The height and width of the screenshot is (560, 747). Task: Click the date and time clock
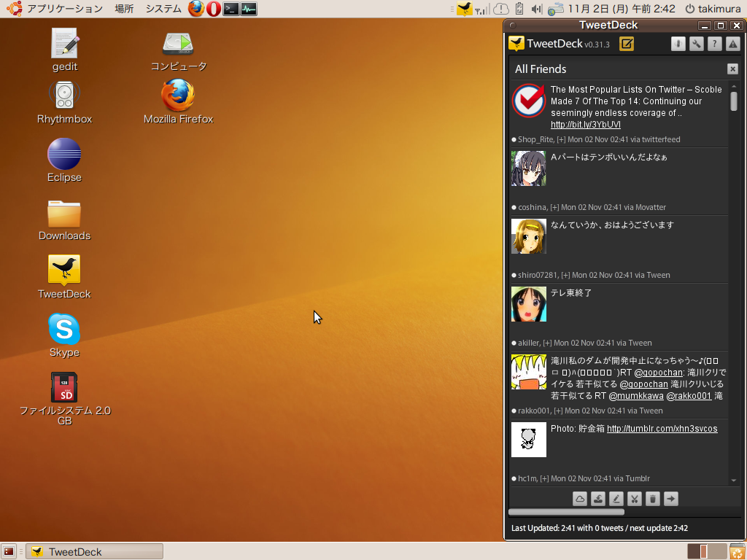pyautogui.click(x=622, y=9)
